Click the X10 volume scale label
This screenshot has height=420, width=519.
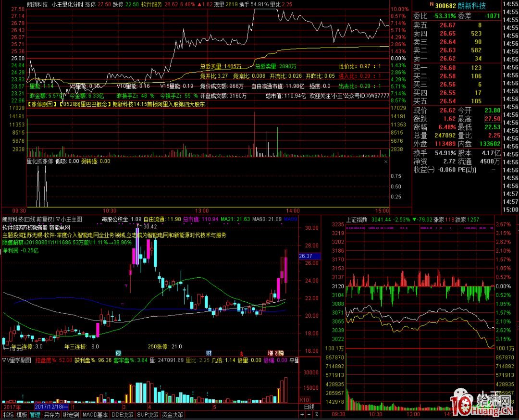tap(305, 400)
